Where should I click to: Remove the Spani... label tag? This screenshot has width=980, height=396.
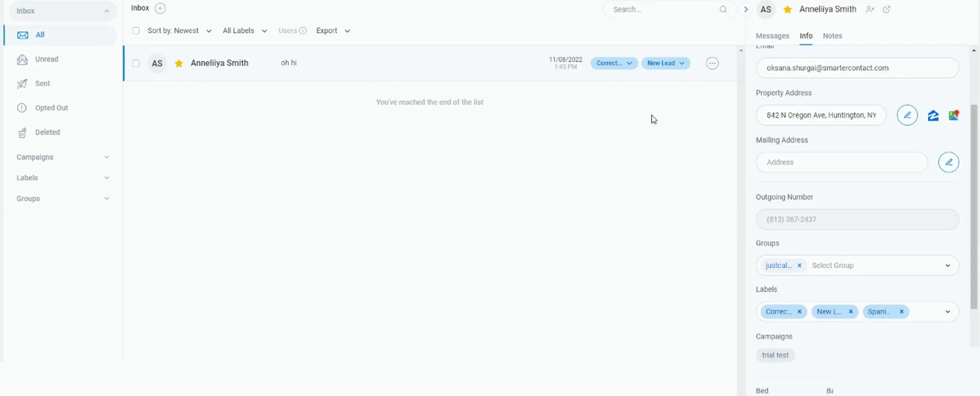(x=901, y=312)
